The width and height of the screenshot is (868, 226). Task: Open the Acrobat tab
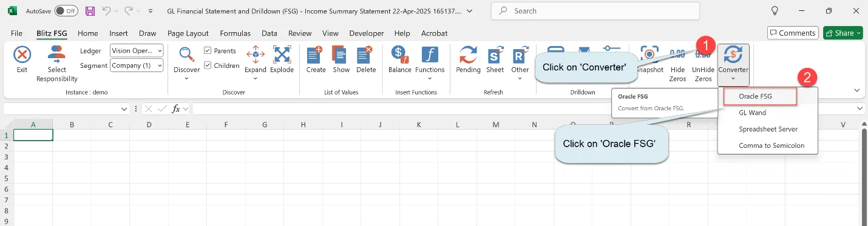[x=435, y=33]
